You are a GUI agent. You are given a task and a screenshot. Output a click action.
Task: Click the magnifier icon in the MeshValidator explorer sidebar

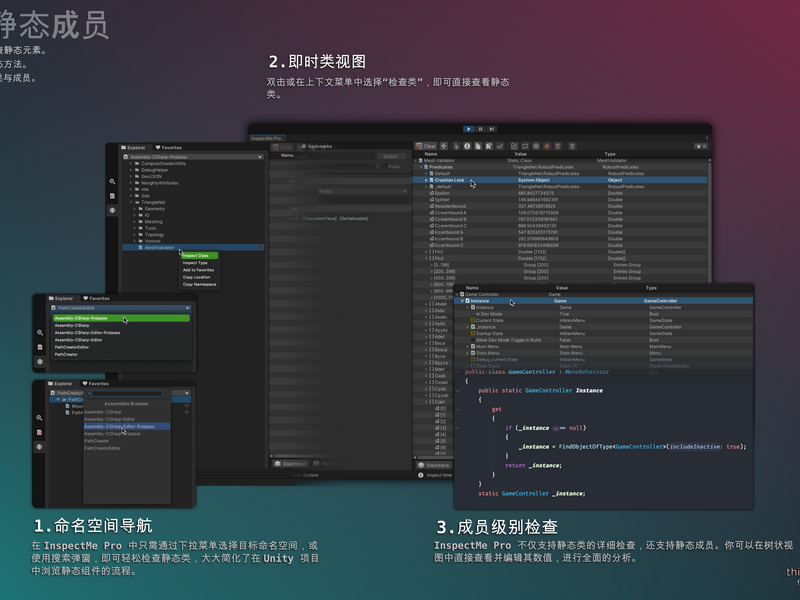click(x=112, y=182)
